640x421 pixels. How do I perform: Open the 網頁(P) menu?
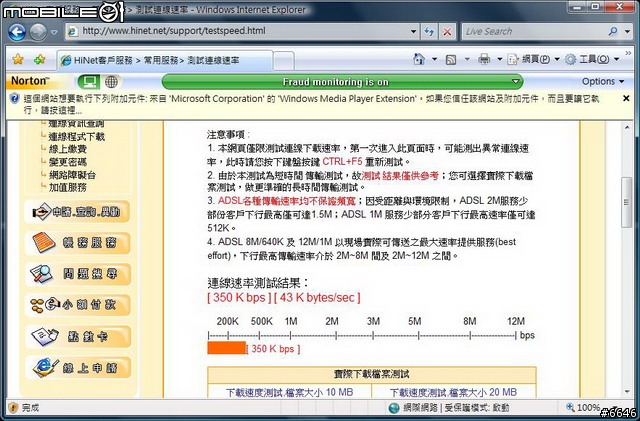click(x=533, y=60)
